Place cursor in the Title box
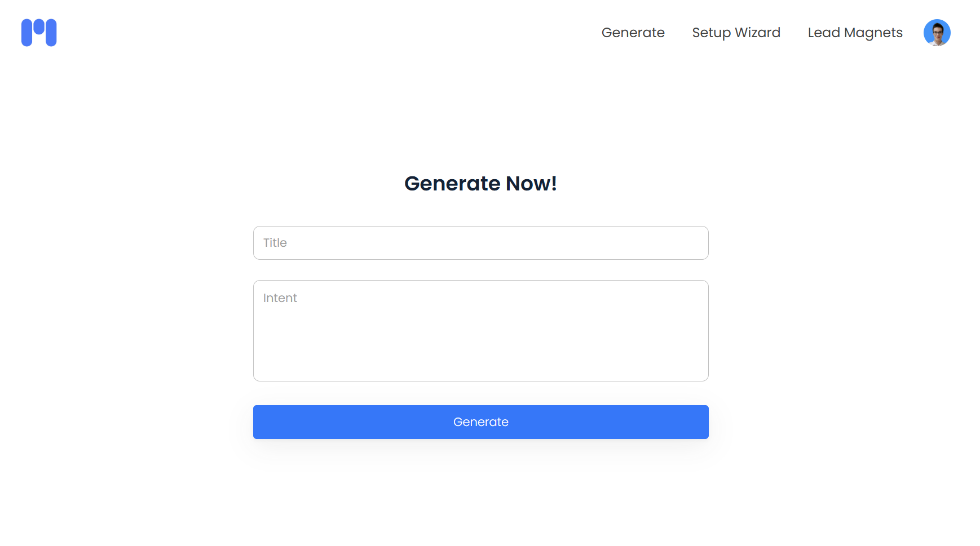Screen dimensions: 980x546 tap(480, 243)
